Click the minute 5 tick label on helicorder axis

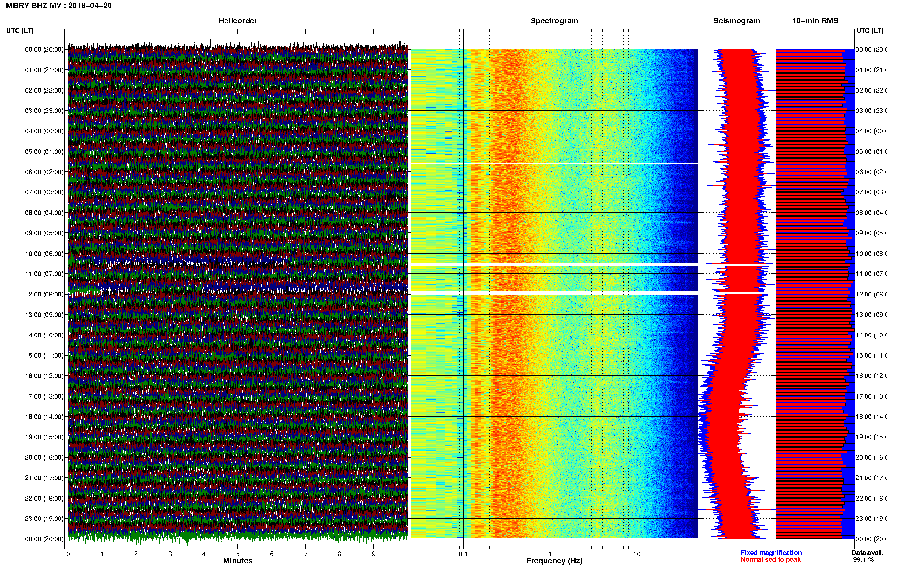click(x=237, y=554)
